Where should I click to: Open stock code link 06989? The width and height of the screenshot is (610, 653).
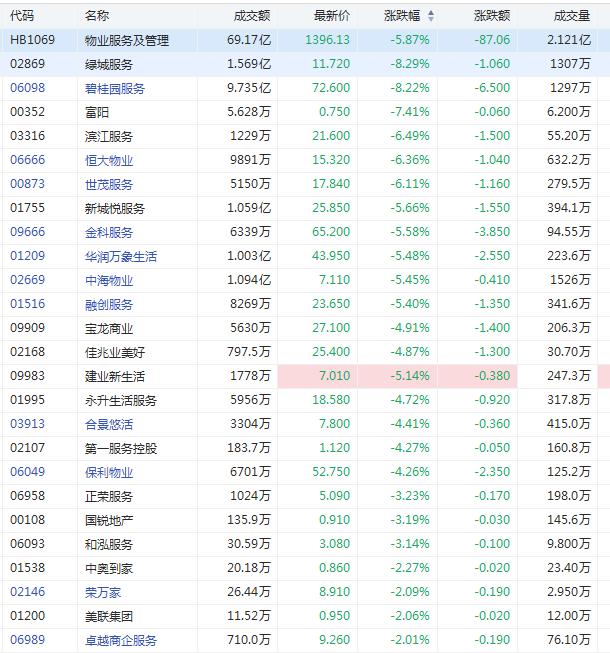27,640
